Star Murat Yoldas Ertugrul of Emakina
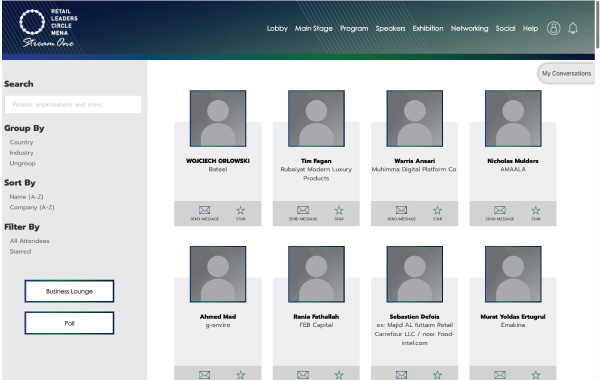Viewport: 600px width, 380px height. (x=536, y=375)
